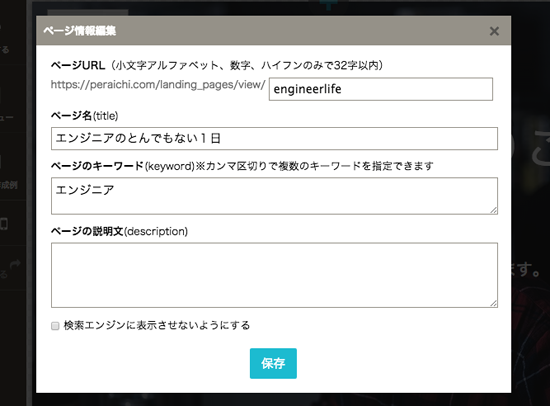
Task: Click the ページURL label text
Action: click(78, 65)
